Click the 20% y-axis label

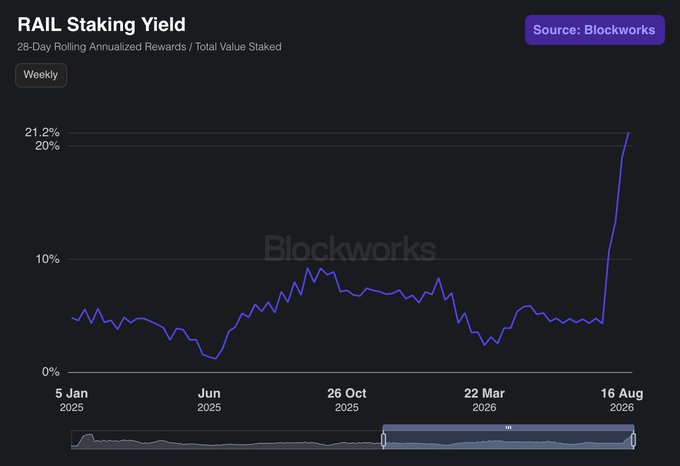tap(47, 146)
